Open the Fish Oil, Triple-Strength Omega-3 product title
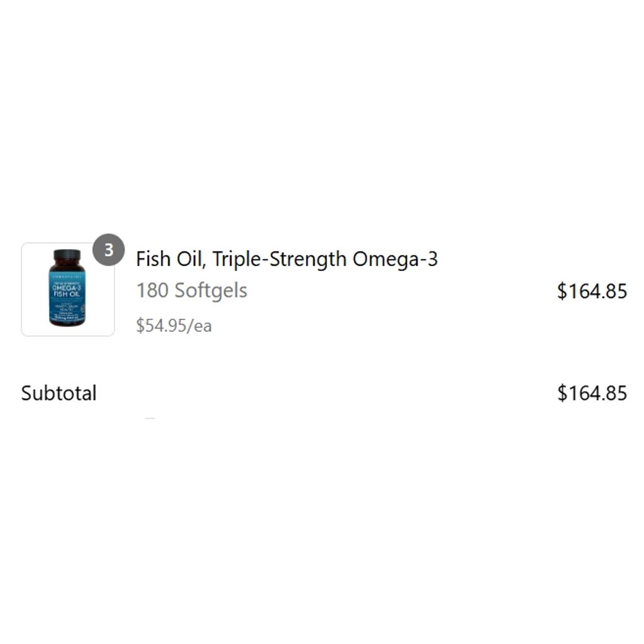Viewport: 644px width, 644px height. 287,259
